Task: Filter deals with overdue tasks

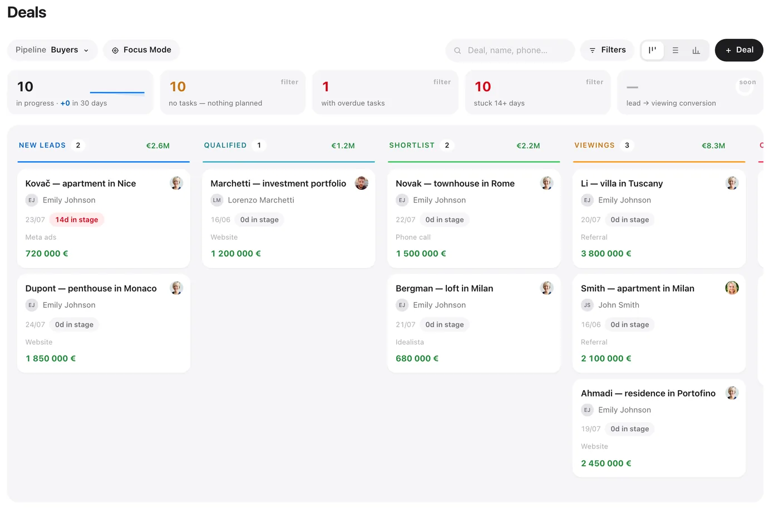Action: pyautogui.click(x=385, y=92)
